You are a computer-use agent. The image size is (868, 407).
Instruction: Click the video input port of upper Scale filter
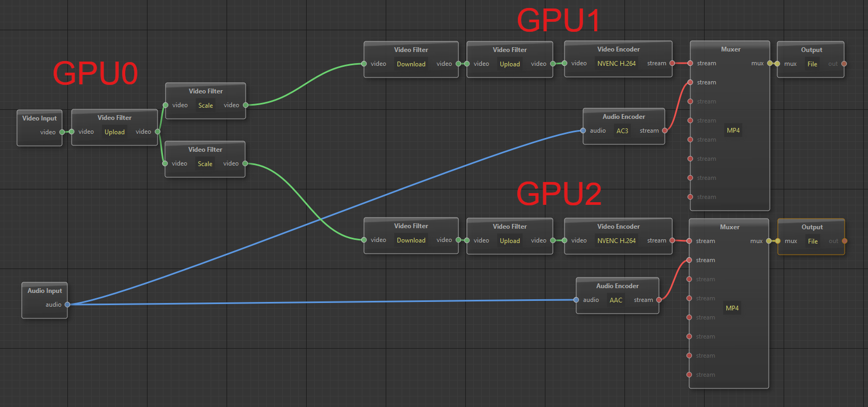point(166,105)
